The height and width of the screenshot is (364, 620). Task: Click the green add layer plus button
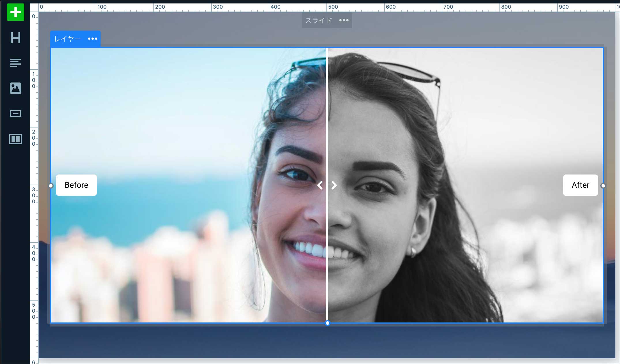(16, 12)
